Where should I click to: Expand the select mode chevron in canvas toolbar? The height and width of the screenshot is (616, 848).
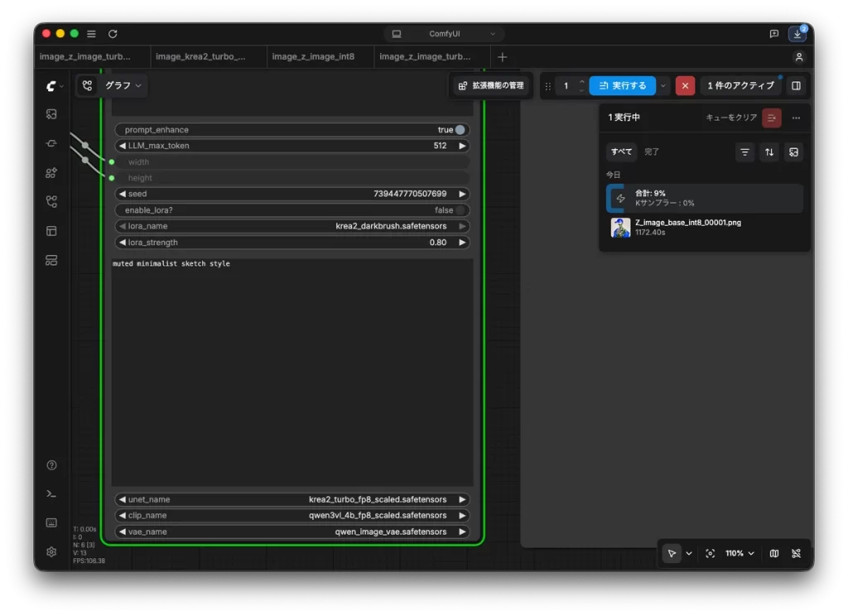coord(688,553)
